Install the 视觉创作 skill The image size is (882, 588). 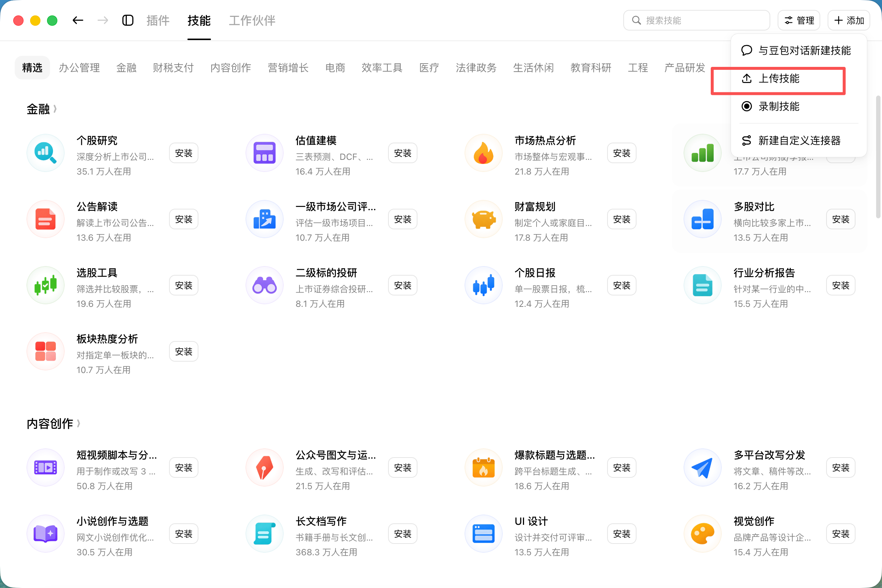coord(841,534)
